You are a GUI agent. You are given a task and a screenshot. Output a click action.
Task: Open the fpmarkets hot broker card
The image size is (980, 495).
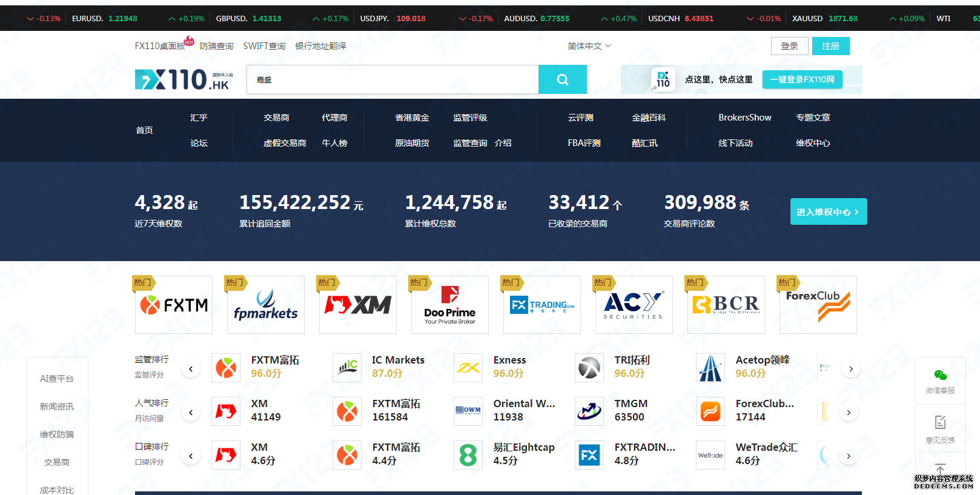266,305
